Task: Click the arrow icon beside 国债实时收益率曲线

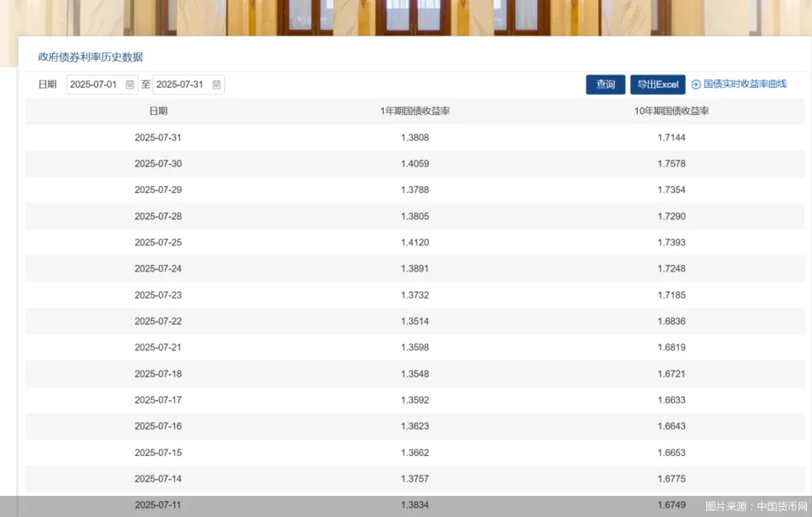Action: point(695,84)
